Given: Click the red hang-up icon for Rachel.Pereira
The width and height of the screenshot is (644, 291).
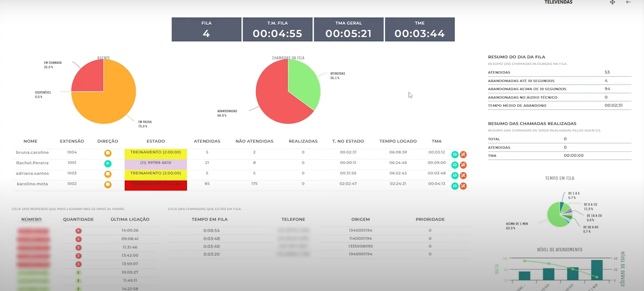Looking at the screenshot, I should pos(463,165).
